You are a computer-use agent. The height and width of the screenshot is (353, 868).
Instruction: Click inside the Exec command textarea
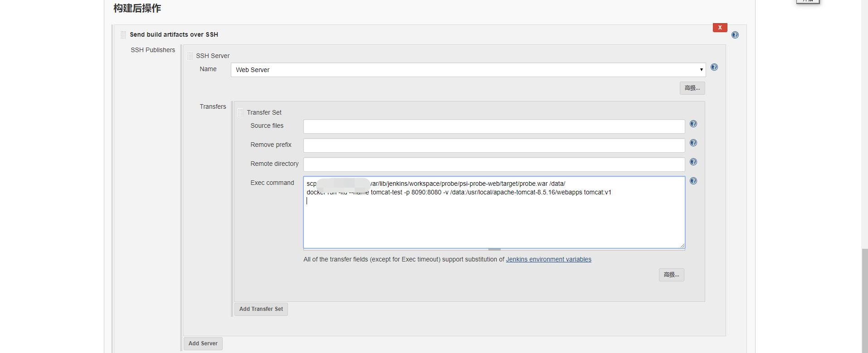click(494, 222)
